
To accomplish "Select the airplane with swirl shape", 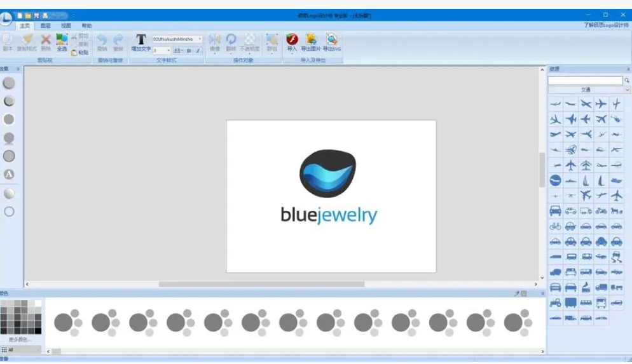I will coord(571,150).
